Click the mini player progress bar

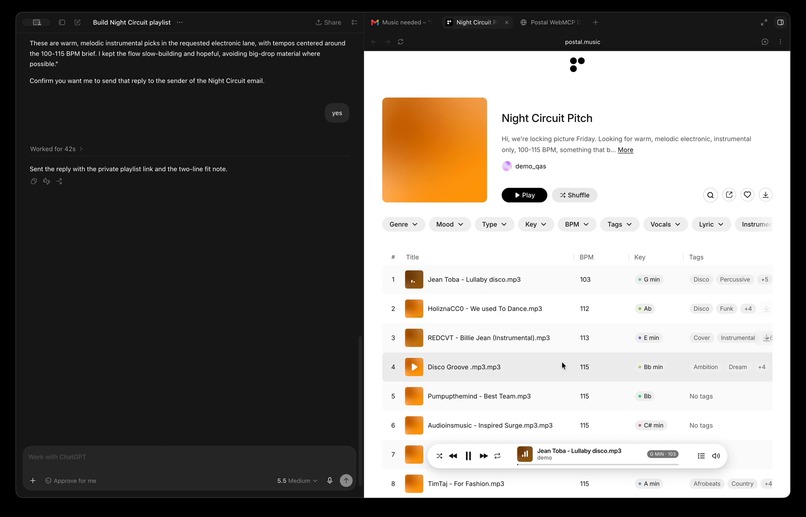pos(597,465)
